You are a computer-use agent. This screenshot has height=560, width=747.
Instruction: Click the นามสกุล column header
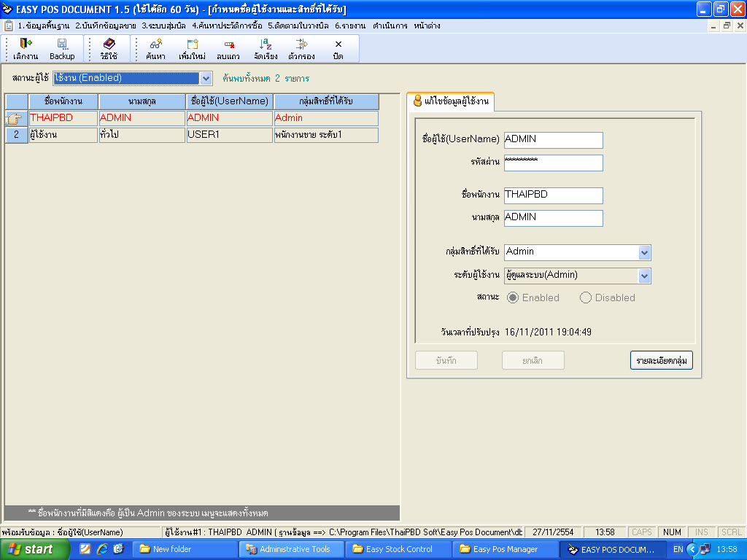[142, 101]
